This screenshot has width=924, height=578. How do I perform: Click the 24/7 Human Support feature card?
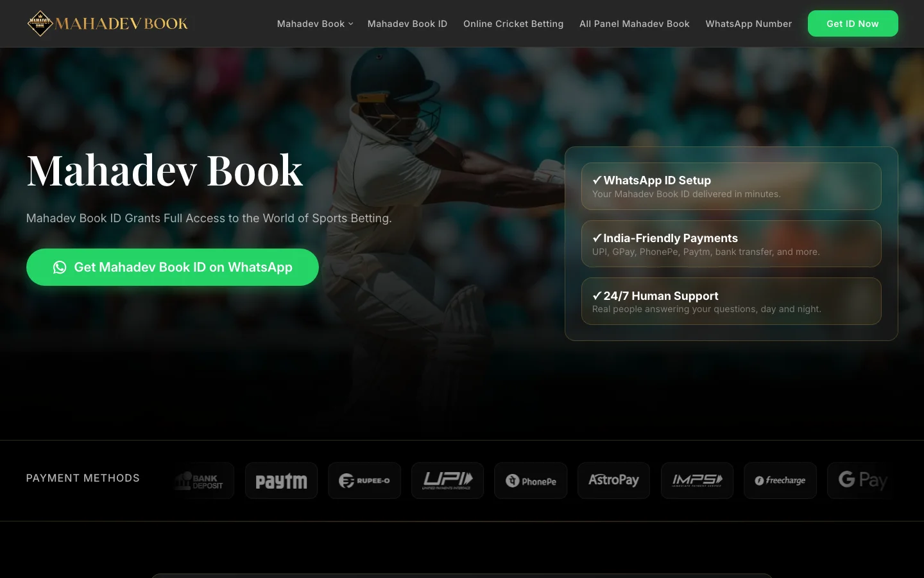(x=732, y=301)
